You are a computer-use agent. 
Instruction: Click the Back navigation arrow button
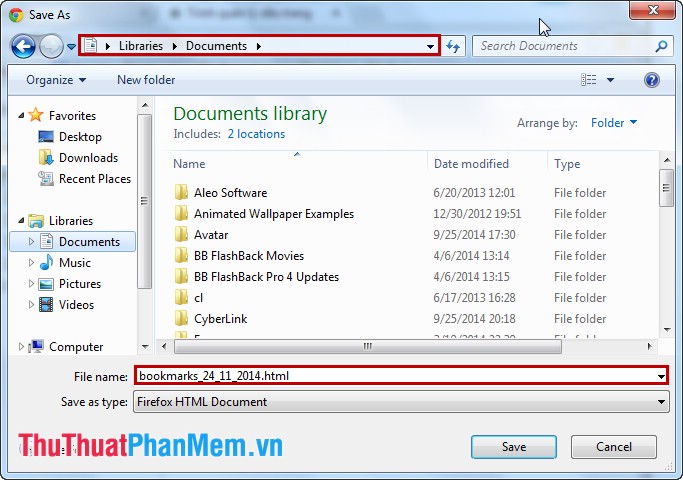(23, 46)
